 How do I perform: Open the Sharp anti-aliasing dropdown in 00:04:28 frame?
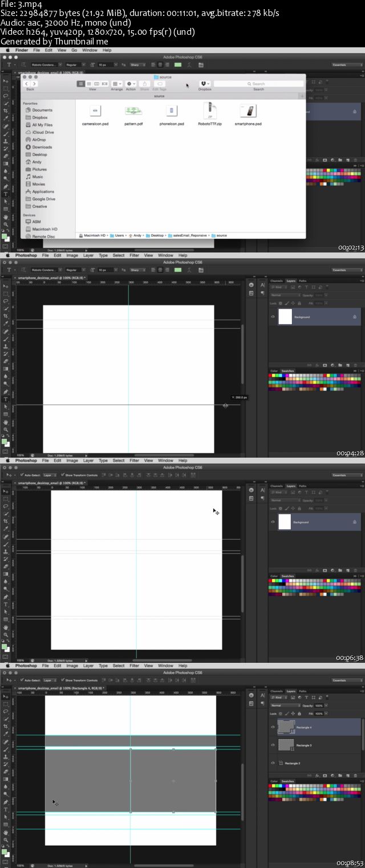[137, 269]
